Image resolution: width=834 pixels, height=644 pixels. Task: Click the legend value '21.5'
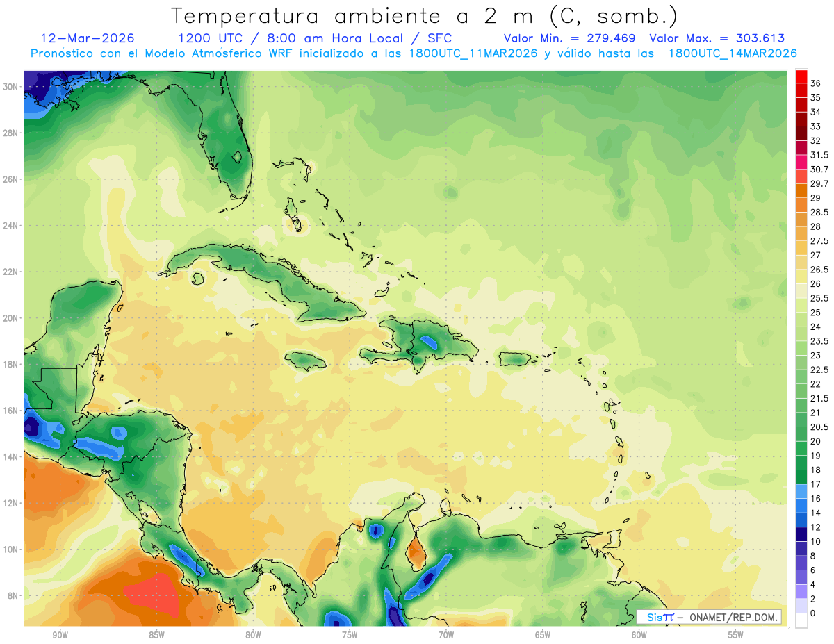tap(819, 398)
